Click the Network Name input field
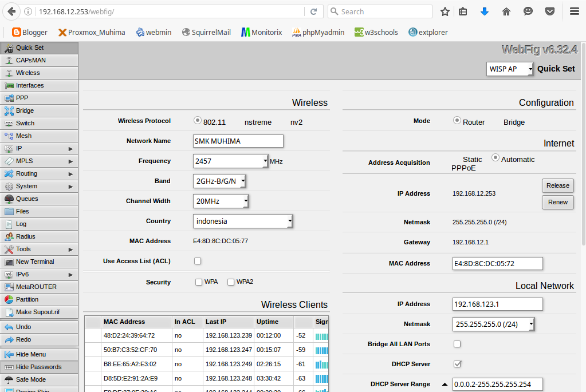586x392 pixels. (x=238, y=141)
